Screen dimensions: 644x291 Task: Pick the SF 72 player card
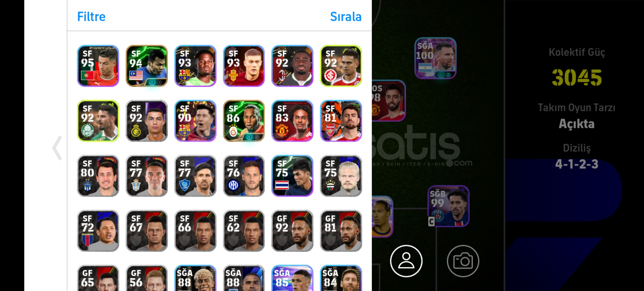coord(98,231)
